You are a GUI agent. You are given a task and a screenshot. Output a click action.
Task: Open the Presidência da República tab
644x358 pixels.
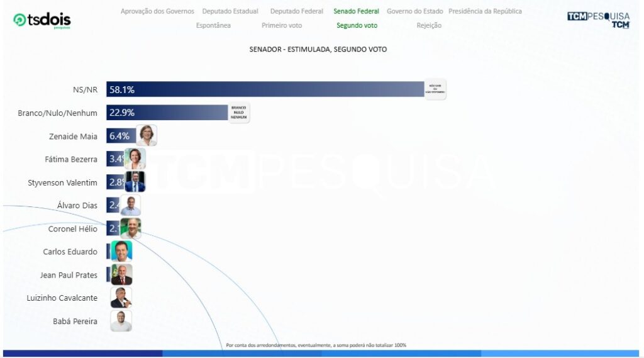485,11
